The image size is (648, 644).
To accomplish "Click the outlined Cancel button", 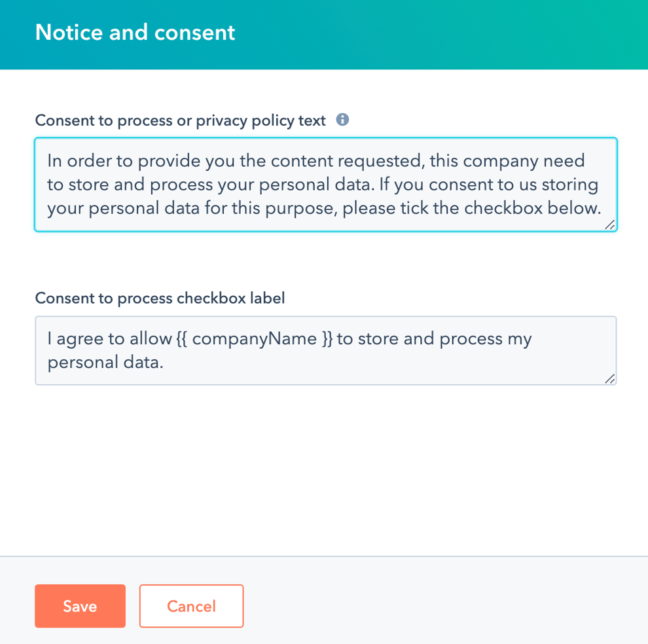I will (x=191, y=605).
